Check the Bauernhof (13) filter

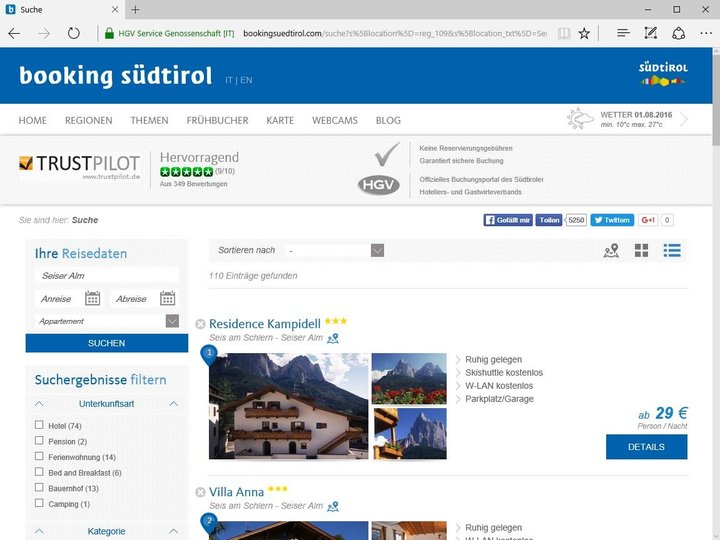pyautogui.click(x=39, y=487)
